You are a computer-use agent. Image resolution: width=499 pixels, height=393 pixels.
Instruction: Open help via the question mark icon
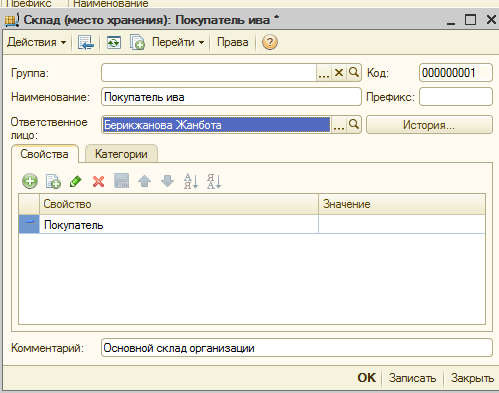[x=270, y=43]
